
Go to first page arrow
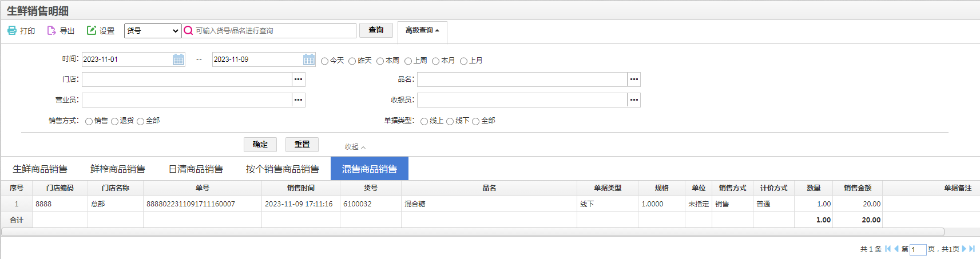click(x=888, y=249)
